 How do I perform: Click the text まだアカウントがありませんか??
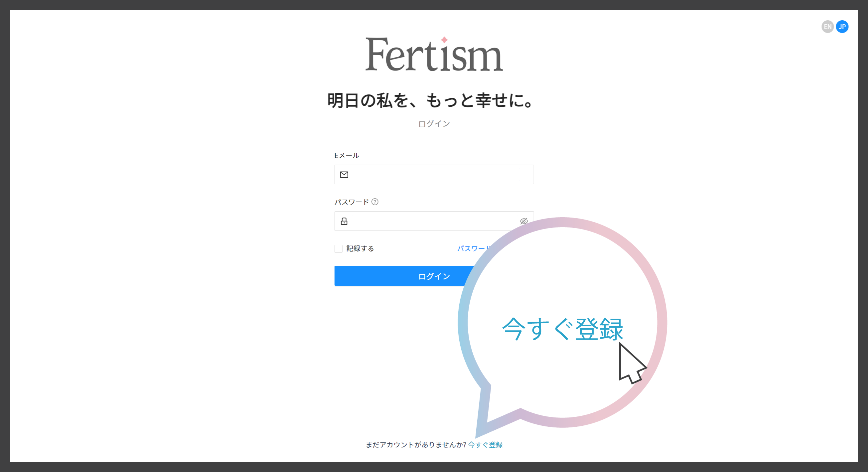[416, 445]
